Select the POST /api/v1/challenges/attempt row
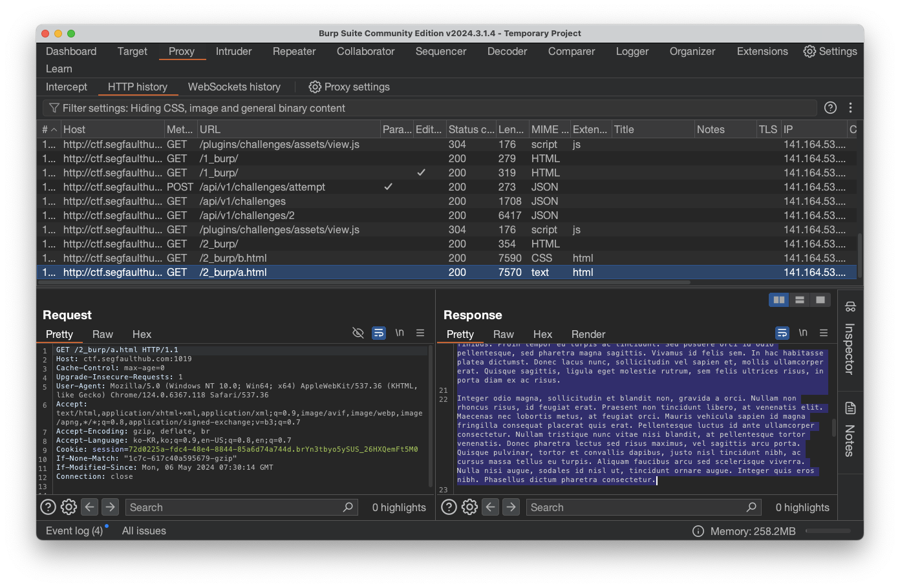The width and height of the screenshot is (900, 588). click(447, 187)
